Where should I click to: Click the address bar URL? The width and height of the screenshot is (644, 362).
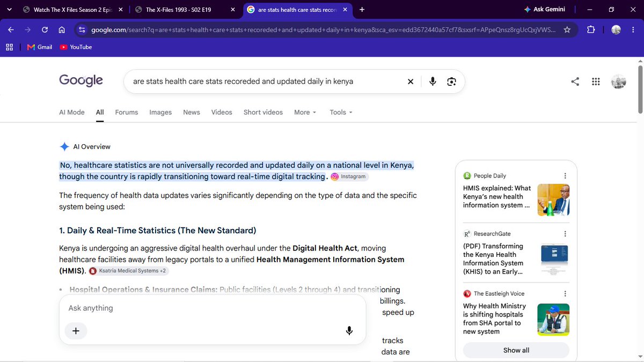(x=322, y=30)
